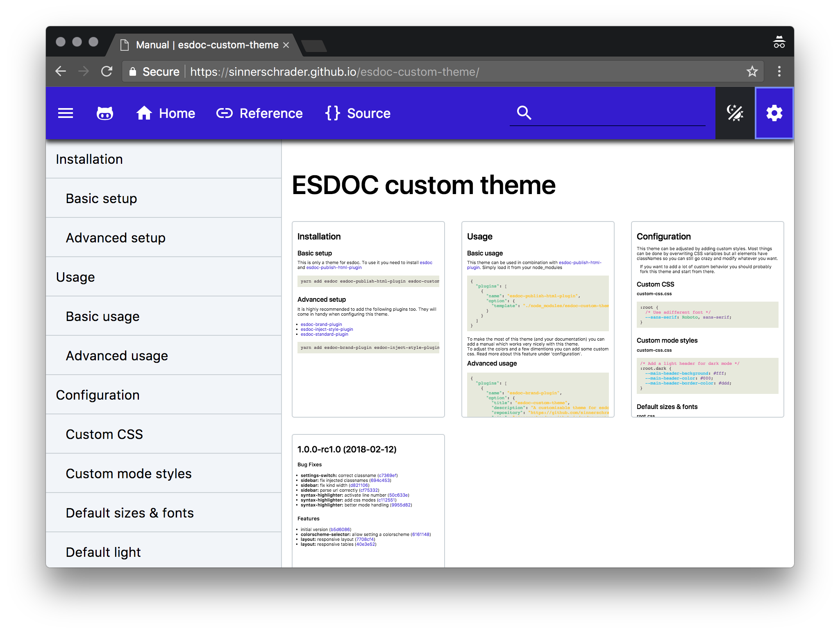
Task: Open the Source navigation item
Action: click(368, 113)
